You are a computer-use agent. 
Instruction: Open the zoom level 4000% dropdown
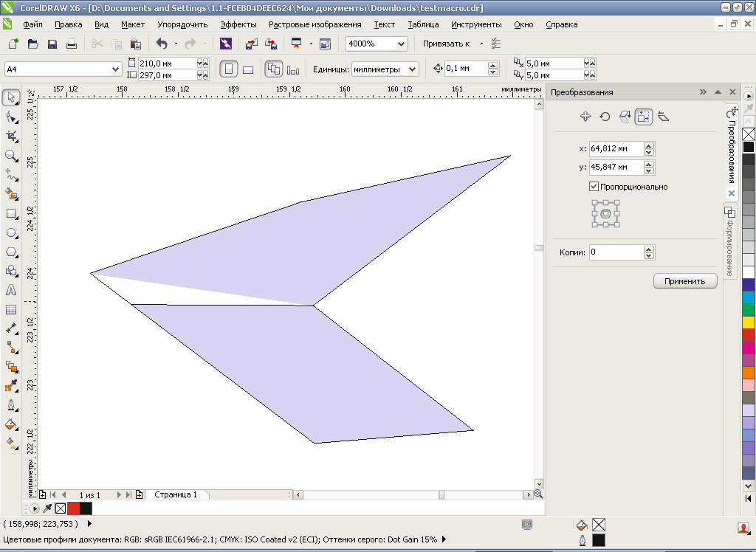coord(401,44)
